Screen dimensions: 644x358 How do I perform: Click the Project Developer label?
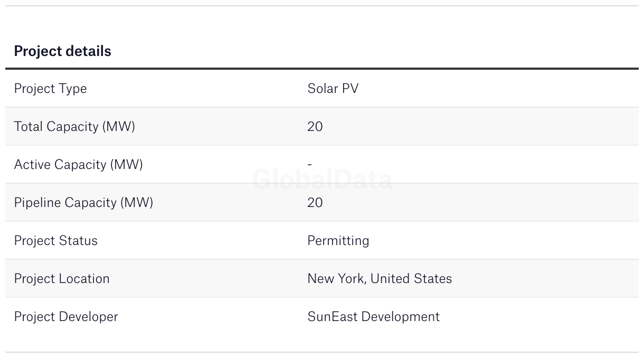click(66, 317)
